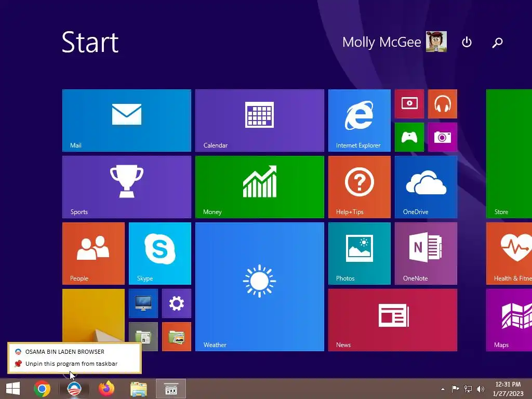
Task: Open File Explorer from the taskbar
Action: click(139, 389)
